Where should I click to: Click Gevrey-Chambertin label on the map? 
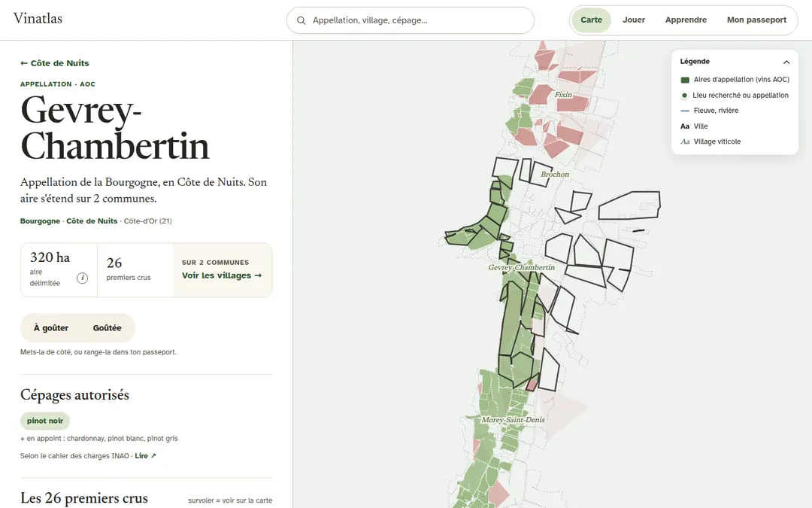point(522,267)
